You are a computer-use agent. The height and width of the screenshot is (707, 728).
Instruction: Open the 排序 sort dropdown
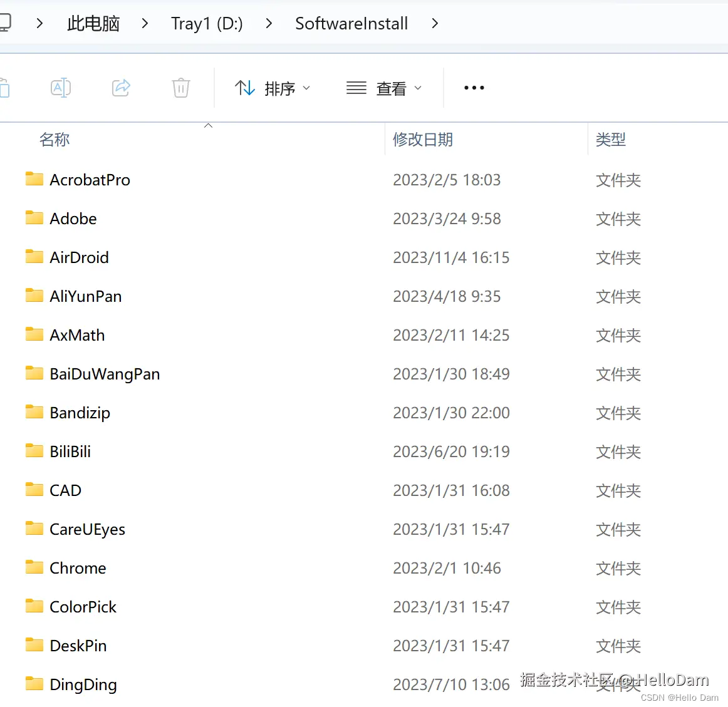(272, 88)
